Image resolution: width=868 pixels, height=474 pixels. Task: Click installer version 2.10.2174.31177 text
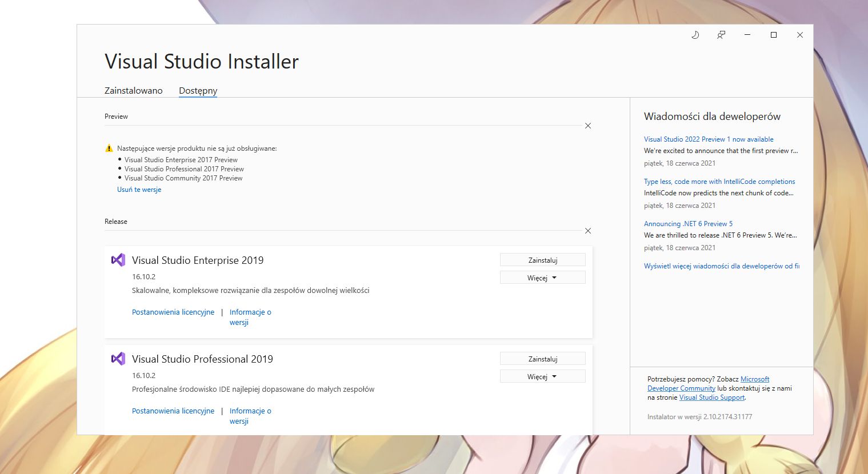click(x=699, y=417)
